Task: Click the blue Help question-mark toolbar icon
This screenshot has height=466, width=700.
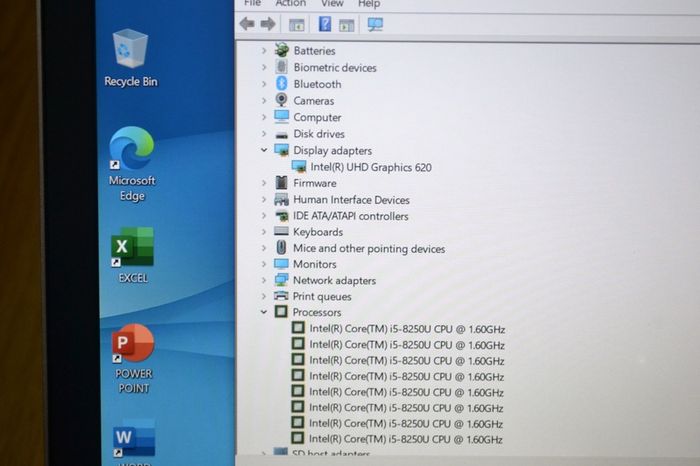Action: pyautogui.click(x=325, y=24)
